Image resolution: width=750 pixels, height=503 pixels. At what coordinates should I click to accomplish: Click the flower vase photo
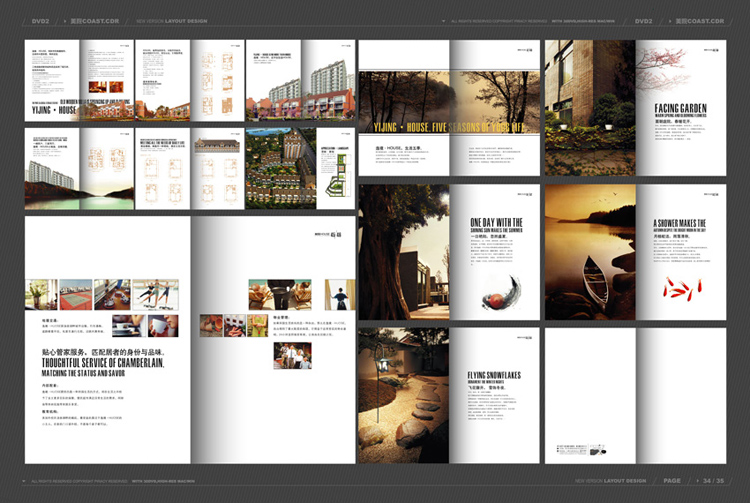(41, 295)
